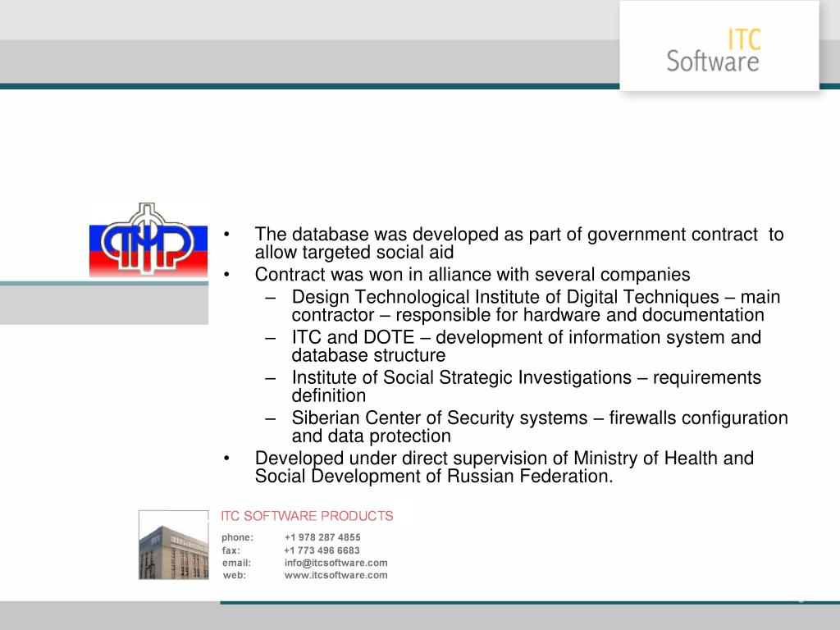The image size is (840, 630).
Task: Click the Pension Fund emblem with Russian flag
Action: point(148,240)
